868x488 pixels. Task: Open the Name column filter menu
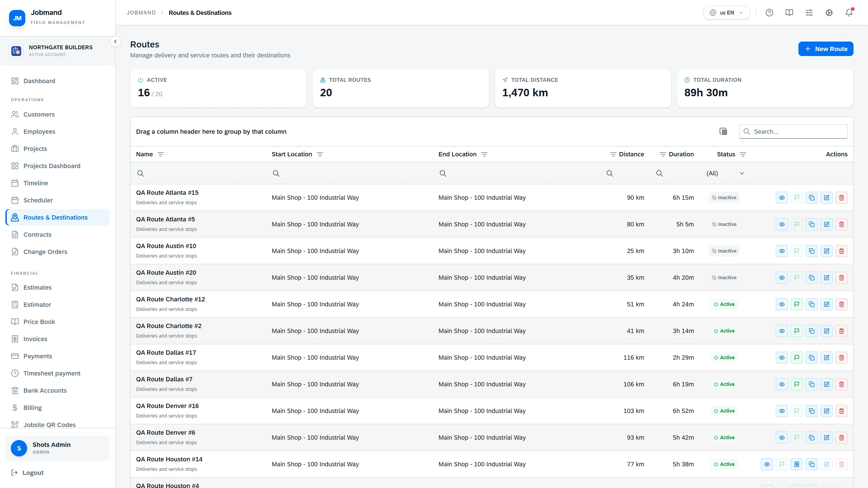click(x=161, y=154)
